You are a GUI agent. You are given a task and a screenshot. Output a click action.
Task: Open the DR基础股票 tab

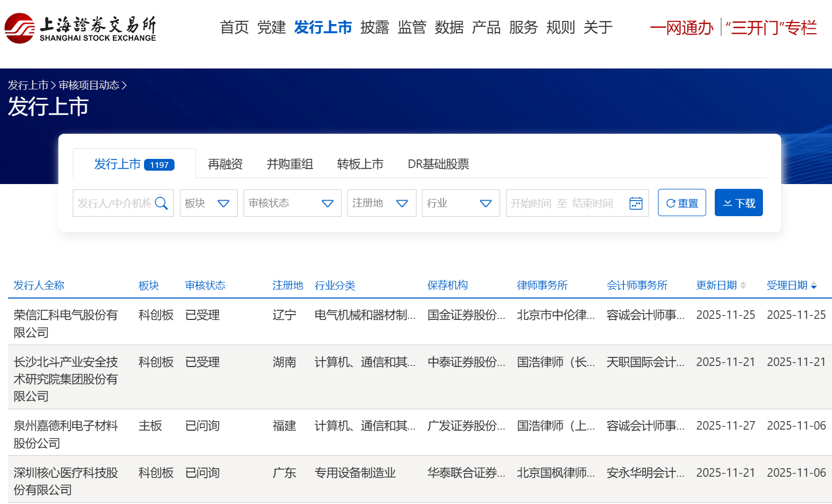(438, 164)
